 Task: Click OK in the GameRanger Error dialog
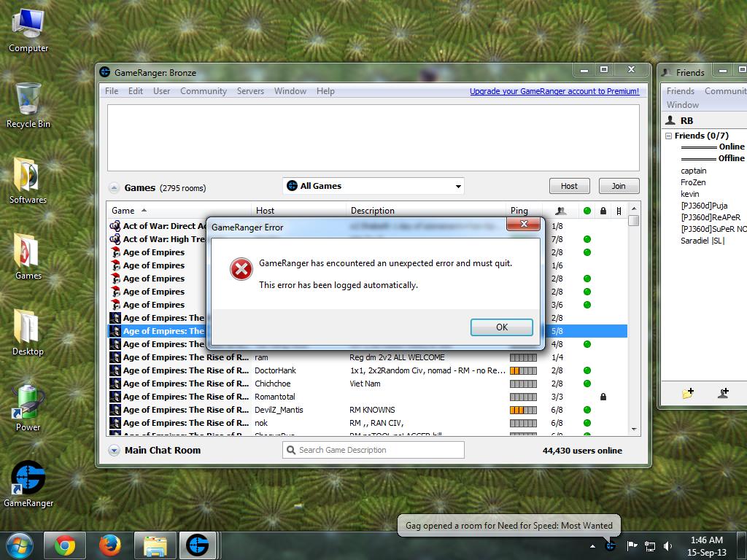[501, 327]
